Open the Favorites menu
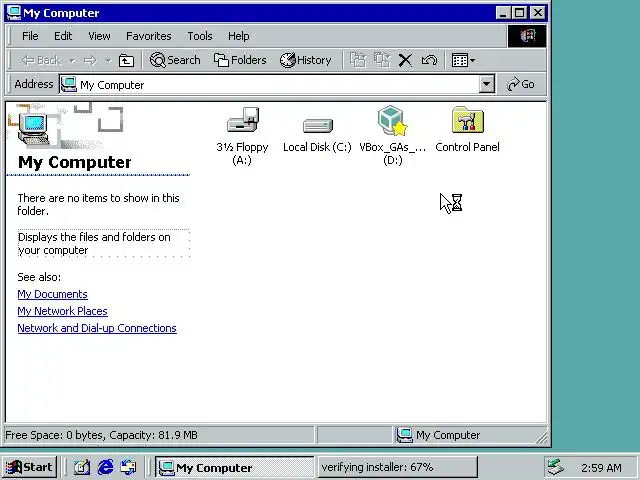This screenshot has width=640, height=480. (x=149, y=36)
